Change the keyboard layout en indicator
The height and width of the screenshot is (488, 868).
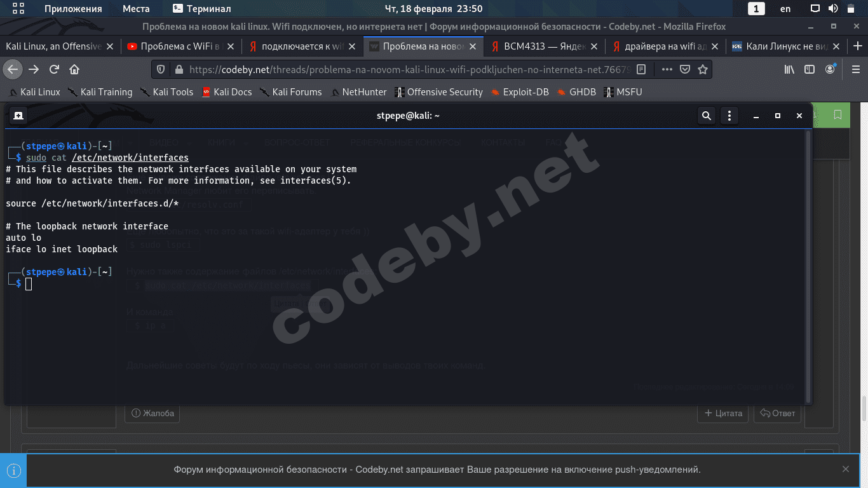pyautogui.click(x=785, y=9)
